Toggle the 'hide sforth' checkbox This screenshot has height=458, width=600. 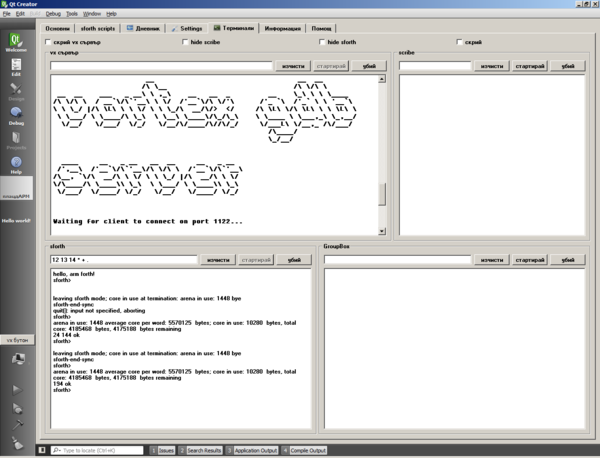tap(322, 42)
